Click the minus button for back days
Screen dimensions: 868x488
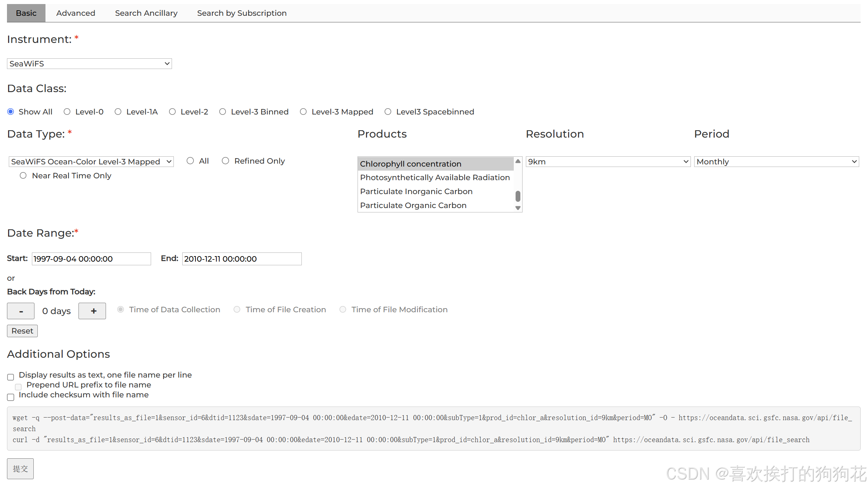[x=21, y=311]
